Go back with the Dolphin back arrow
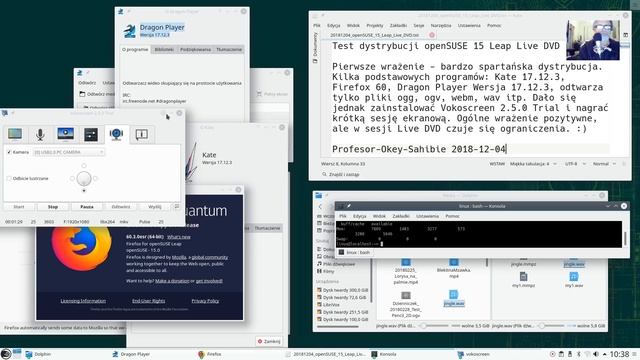 320,207
